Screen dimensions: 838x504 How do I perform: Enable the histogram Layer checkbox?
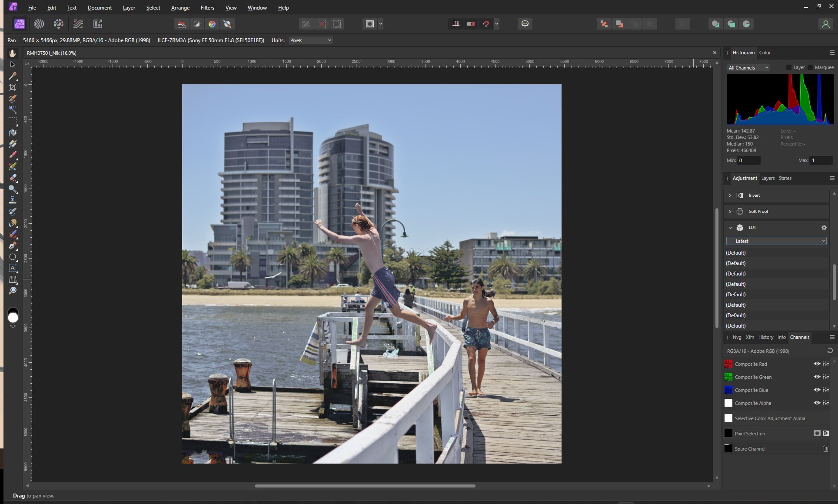[x=789, y=67]
